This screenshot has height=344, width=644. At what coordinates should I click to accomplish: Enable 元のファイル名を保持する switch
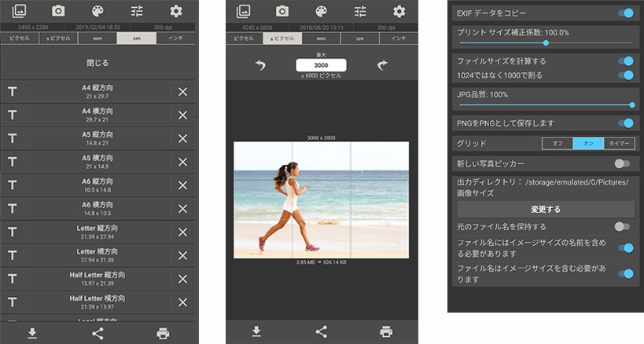[622, 226]
